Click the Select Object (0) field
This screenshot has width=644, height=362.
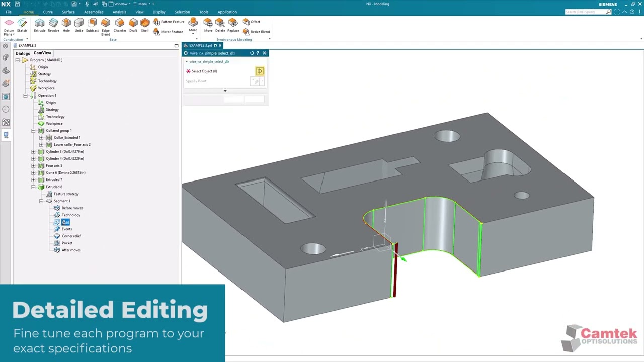pyautogui.click(x=204, y=71)
